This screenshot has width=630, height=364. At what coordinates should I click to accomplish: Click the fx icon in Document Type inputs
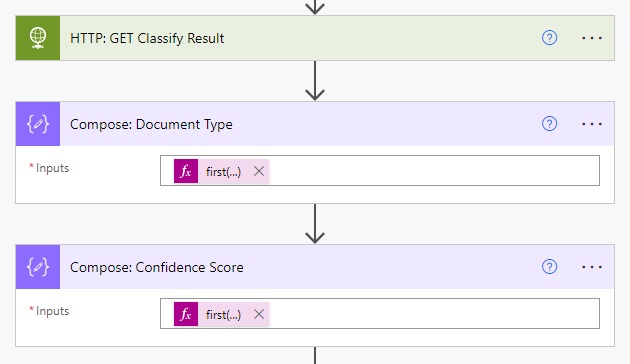click(186, 171)
